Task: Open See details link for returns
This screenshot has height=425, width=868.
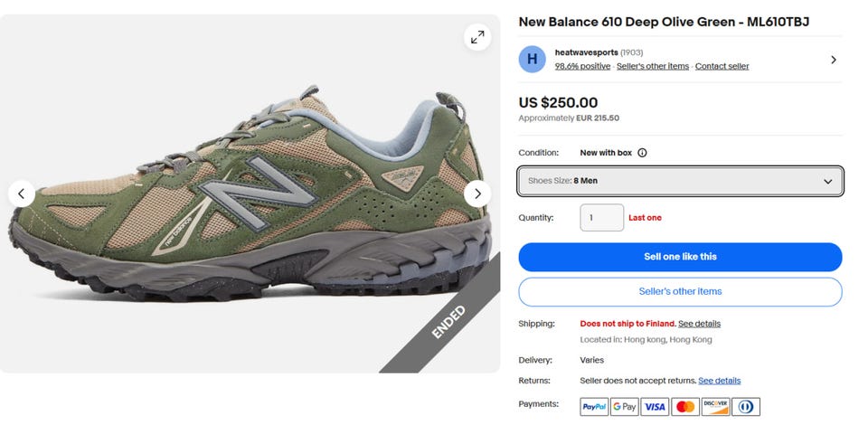Action: click(719, 381)
